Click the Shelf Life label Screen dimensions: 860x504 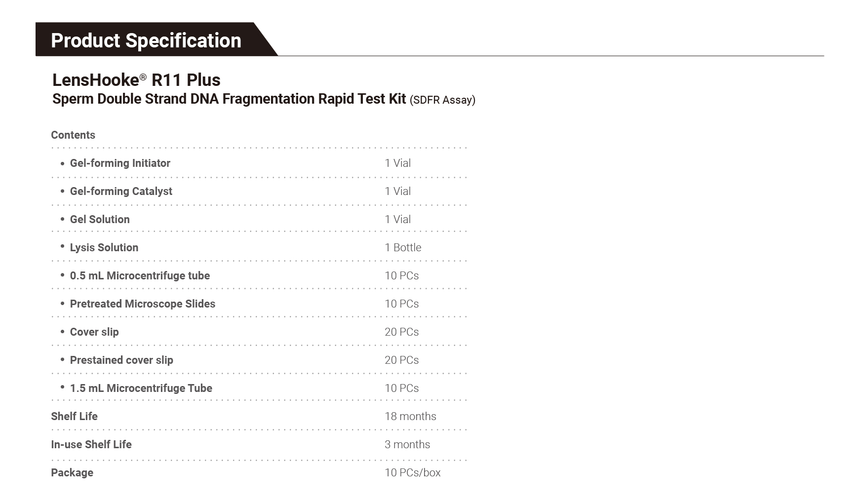pos(75,416)
